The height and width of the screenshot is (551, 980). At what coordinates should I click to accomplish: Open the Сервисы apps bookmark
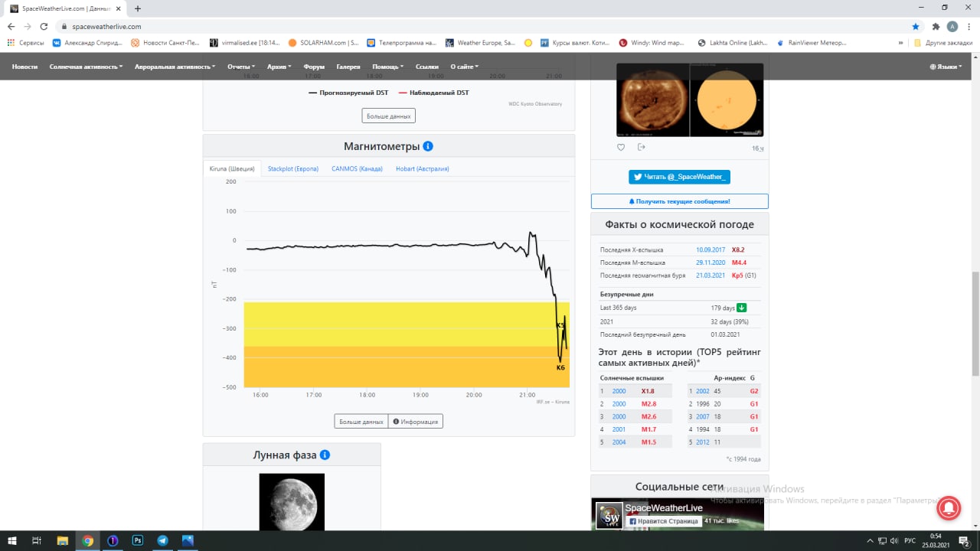26,43
